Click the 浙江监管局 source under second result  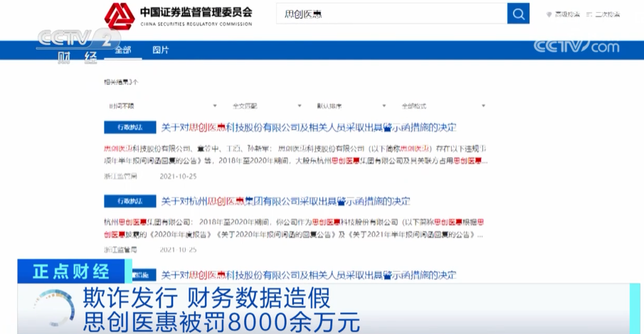click(x=120, y=249)
